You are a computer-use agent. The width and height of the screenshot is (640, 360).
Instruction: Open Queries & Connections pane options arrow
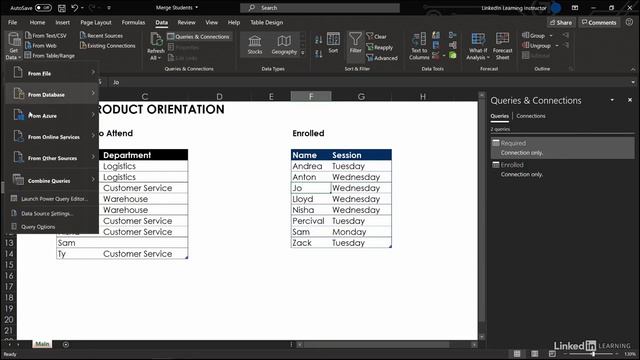(612, 100)
